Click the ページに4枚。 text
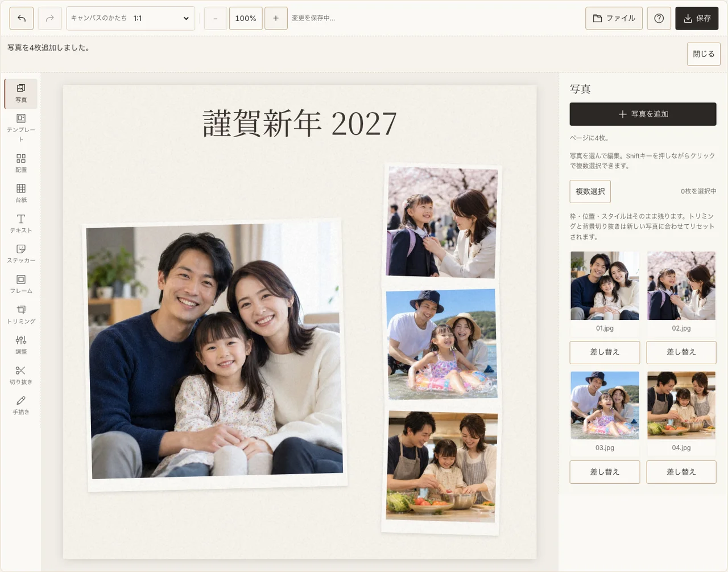 (589, 138)
